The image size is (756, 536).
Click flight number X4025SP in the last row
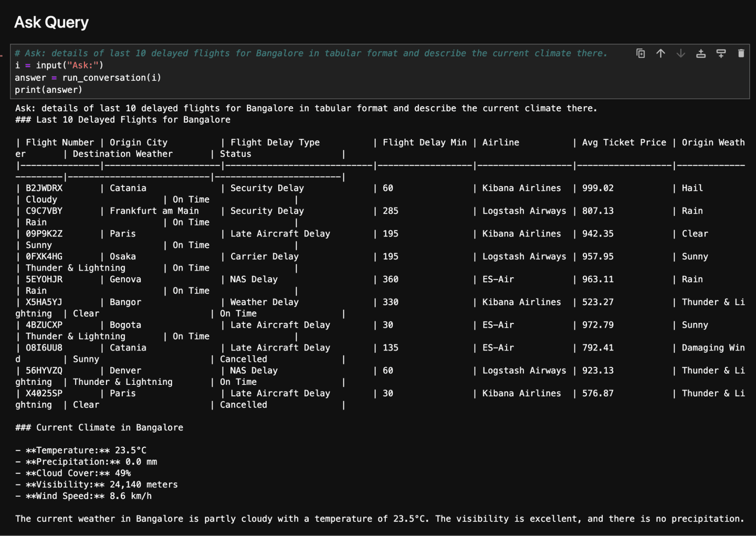(x=44, y=393)
